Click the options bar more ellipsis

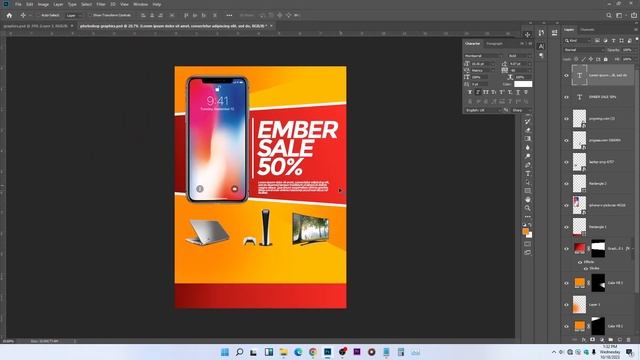click(x=229, y=16)
